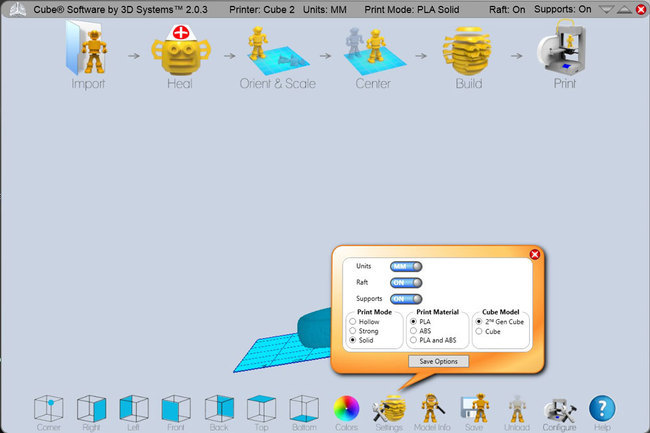The width and height of the screenshot is (650, 433).
Task: Switch to Left view
Action: pyautogui.click(x=134, y=408)
